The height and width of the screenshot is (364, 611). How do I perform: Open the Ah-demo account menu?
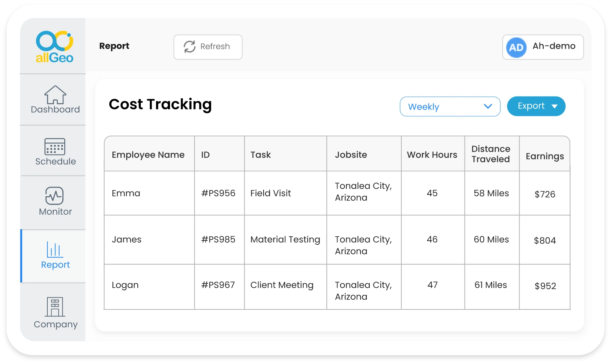click(543, 47)
